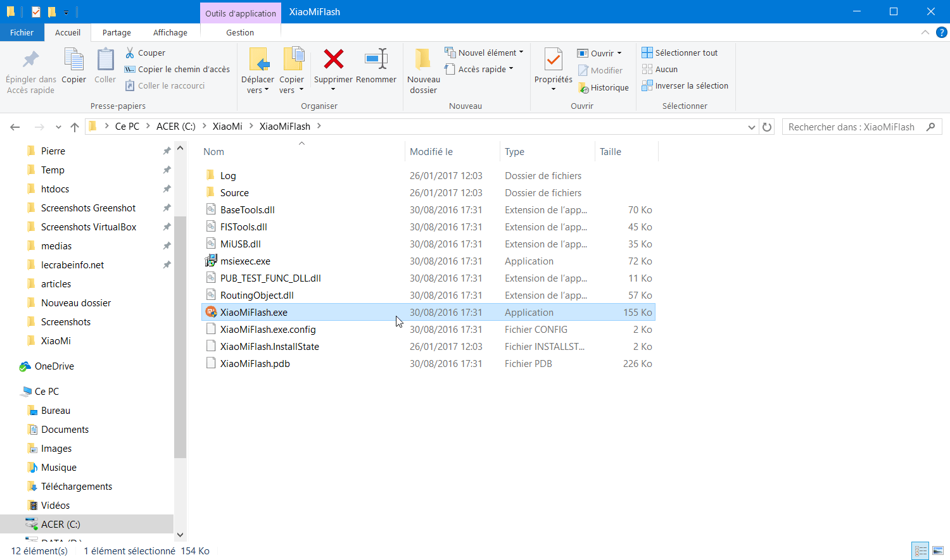
Task: Click Copier le chemin d'accès
Action: coord(177,69)
